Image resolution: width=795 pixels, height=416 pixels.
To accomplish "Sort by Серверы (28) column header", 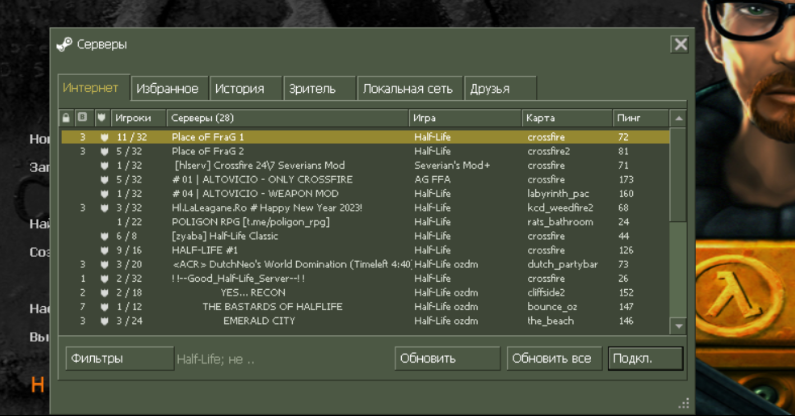I will tap(287, 118).
